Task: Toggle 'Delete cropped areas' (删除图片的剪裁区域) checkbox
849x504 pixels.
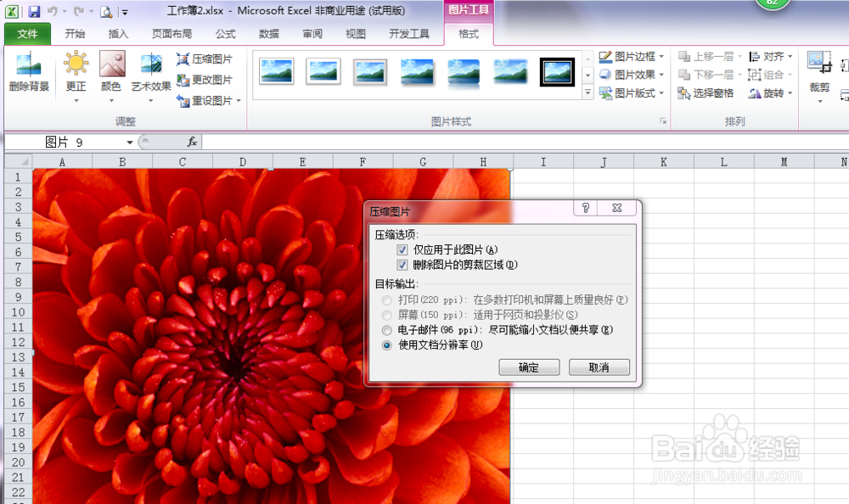Action: (x=402, y=265)
